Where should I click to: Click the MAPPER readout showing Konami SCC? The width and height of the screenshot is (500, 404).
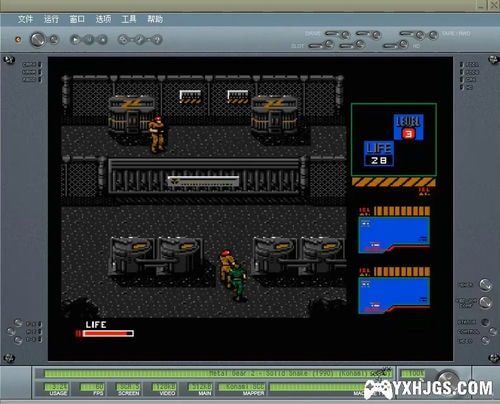tap(242, 387)
